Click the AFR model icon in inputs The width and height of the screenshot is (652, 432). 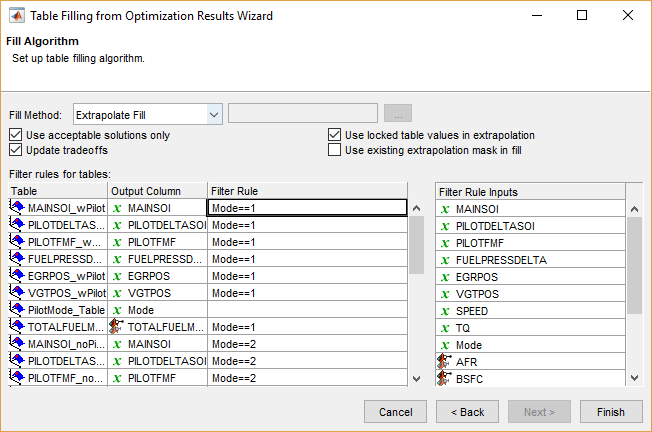pyautogui.click(x=445, y=361)
